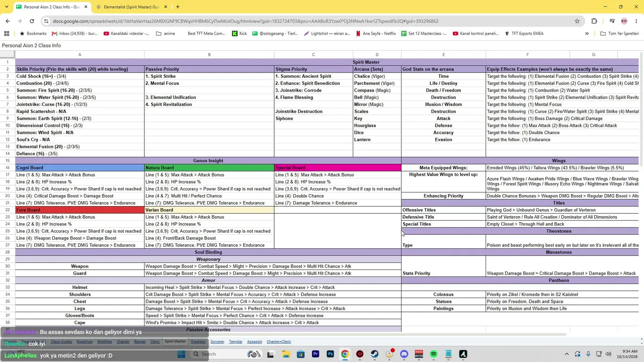The height and width of the screenshot is (362, 644).
Task: Open the anime bookmarks folder
Action: [x=166, y=34]
